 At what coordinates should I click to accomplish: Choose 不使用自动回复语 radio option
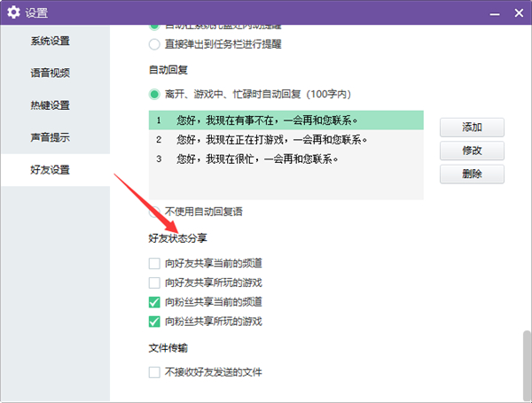pyautogui.click(x=155, y=212)
